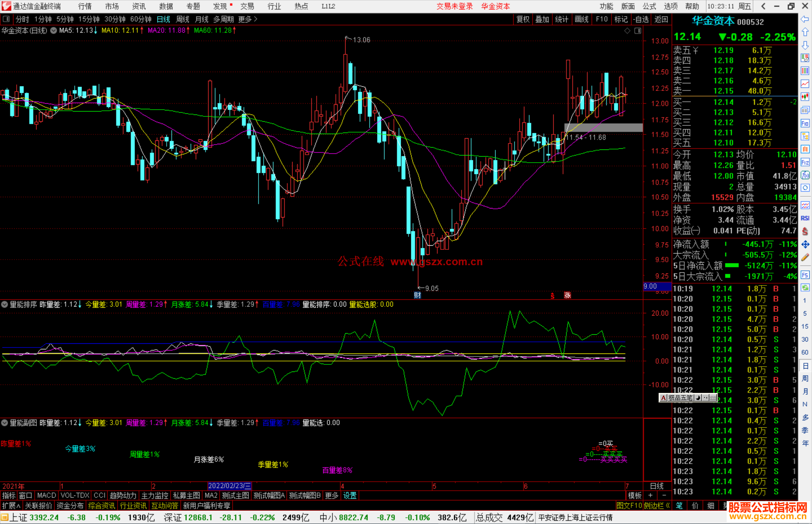Image resolution: width=812 pixels, height=524 pixels.
Task: Click the diamond icon atop the main chart
Action: pyautogui.click(x=627, y=31)
